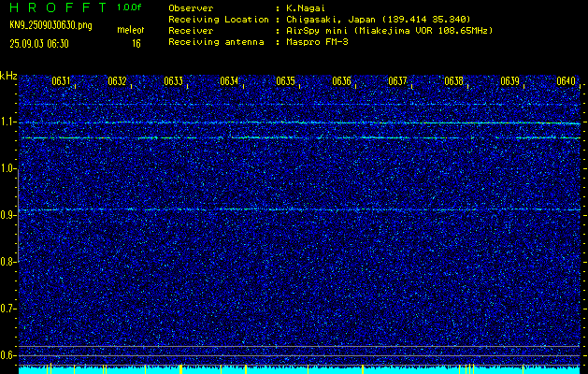The image size is (588, 374).
Task: Select observer name K.Nagai
Action: tap(306, 7)
